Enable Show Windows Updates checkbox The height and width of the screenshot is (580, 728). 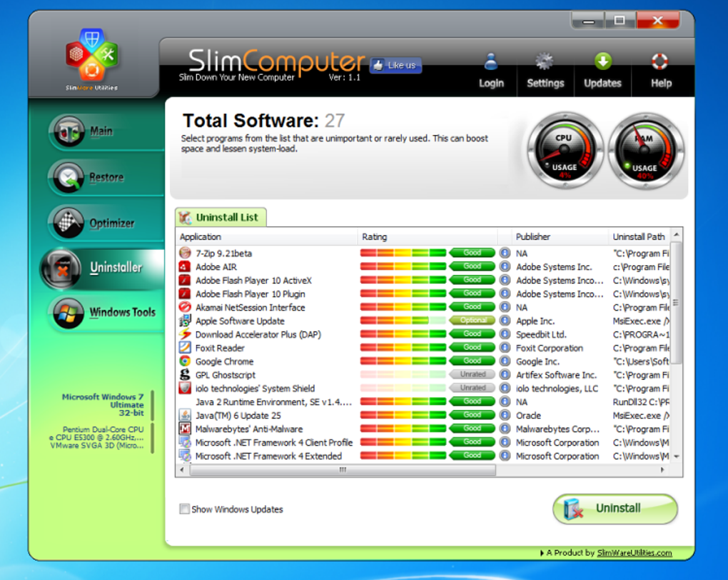tap(184, 509)
